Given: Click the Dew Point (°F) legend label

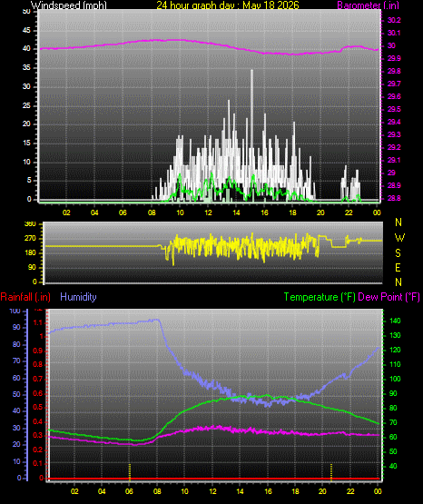Looking at the screenshot, I should tap(389, 297).
